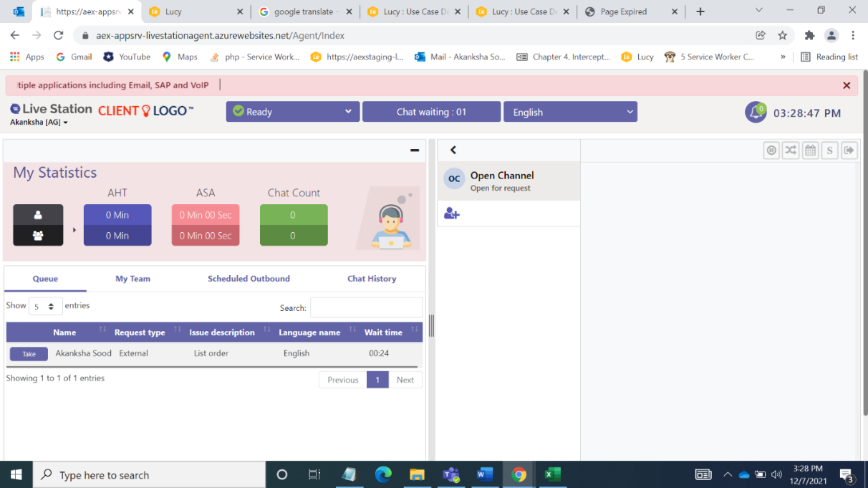The height and width of the screenshot is (488, 868).
Task: Click the 'S' icon in the chat toolbar
Action: pos(829,150)
